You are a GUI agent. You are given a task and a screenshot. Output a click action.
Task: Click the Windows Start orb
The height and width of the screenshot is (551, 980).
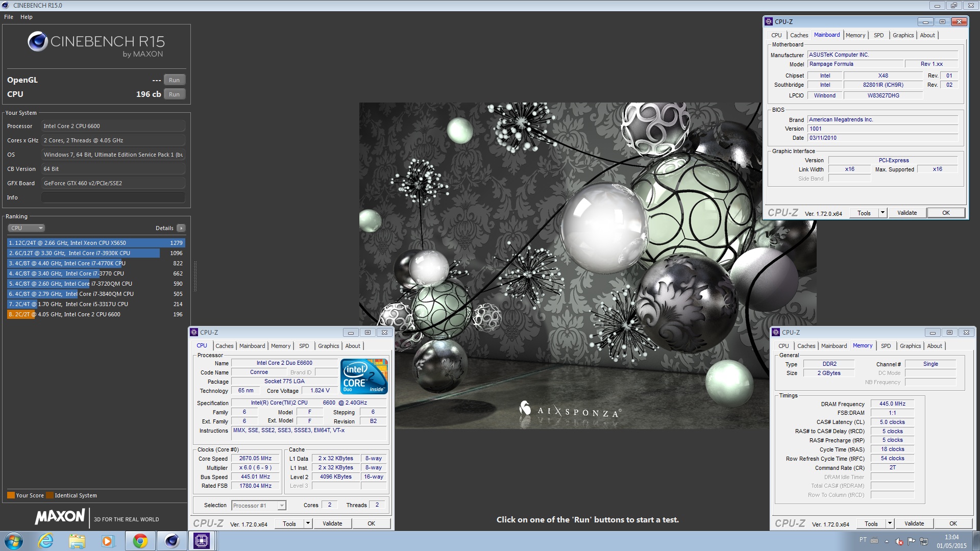pyautogui.click(x=14, y=541)
